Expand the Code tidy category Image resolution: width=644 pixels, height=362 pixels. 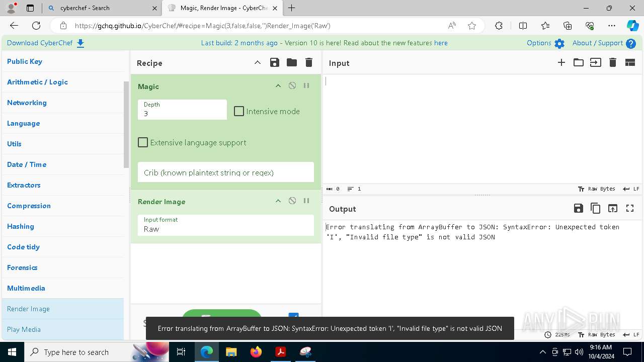[x=63, y=247]
